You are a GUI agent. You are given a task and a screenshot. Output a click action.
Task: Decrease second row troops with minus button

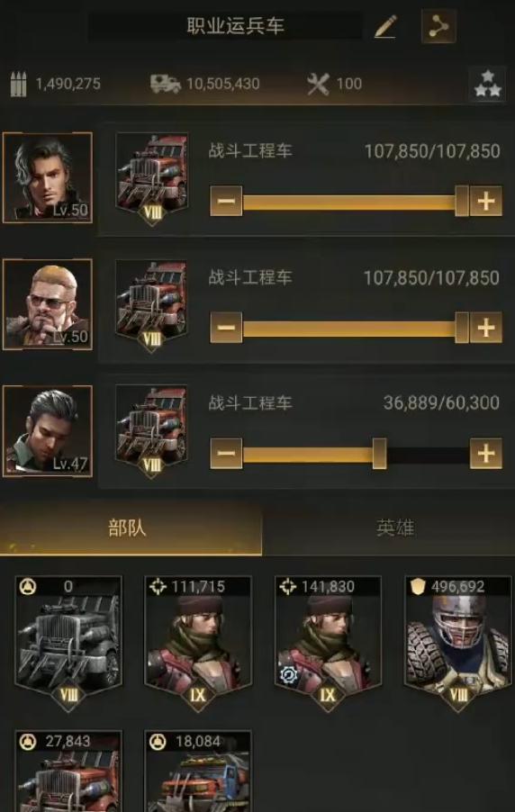coord(226,328)
